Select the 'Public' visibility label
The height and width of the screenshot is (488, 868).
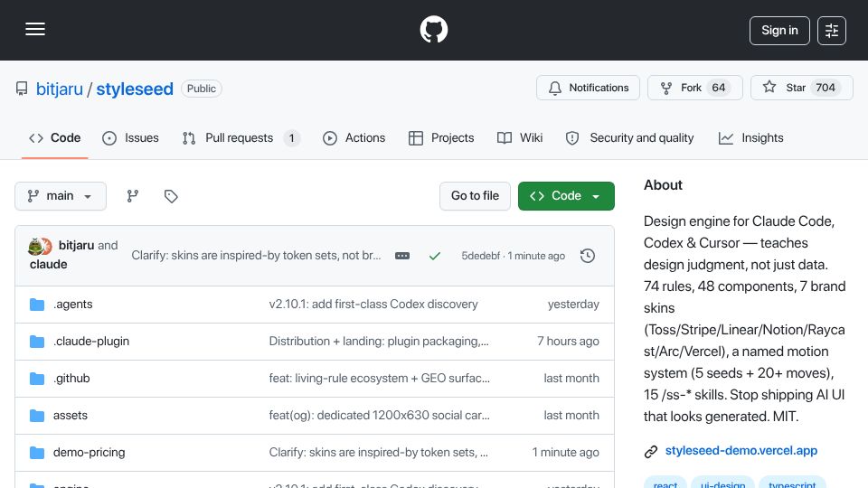point(202,89)
